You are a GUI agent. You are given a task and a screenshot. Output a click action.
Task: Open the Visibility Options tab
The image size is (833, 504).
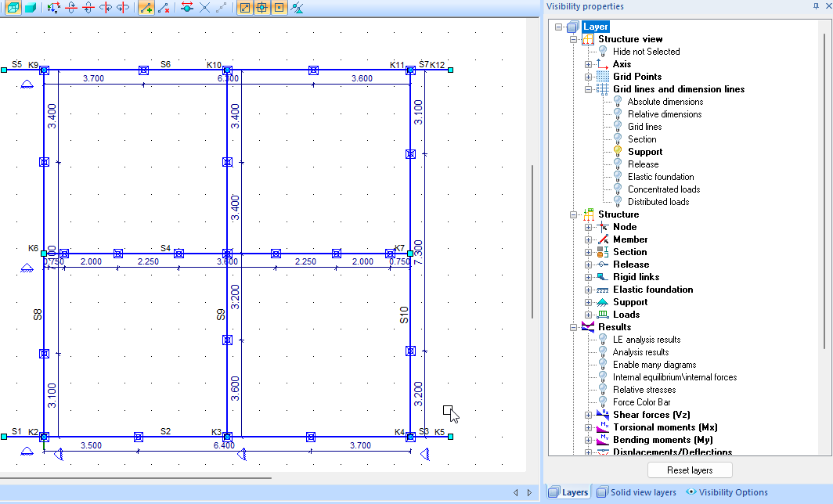(x=727, y=492)
